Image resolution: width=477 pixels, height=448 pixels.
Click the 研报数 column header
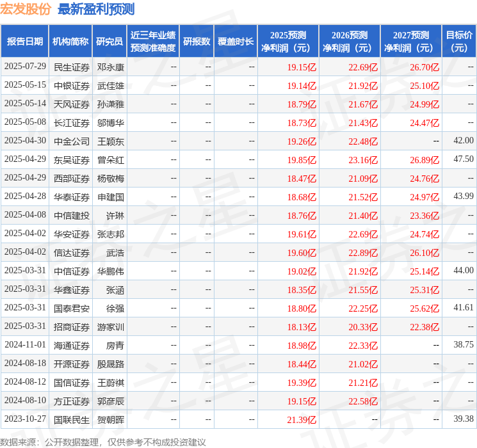197,42
